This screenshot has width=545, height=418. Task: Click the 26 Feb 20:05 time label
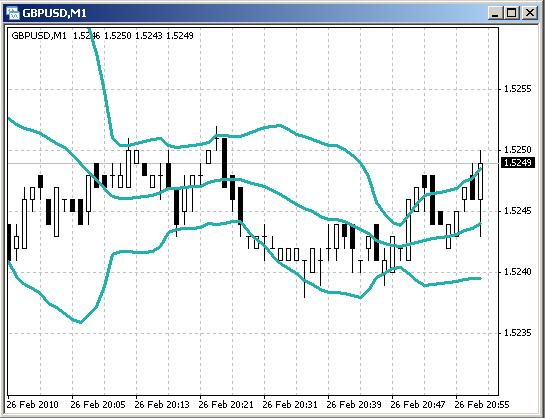point(98,405)
